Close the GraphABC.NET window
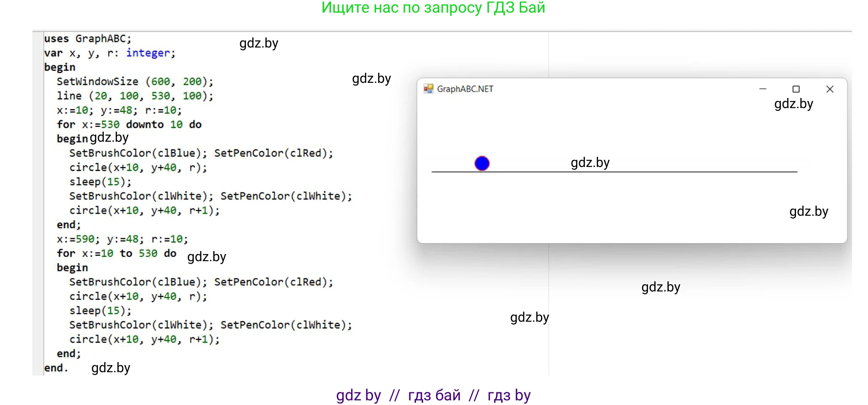Viewport: 868px width, 405px height. [x=829, y=89]
